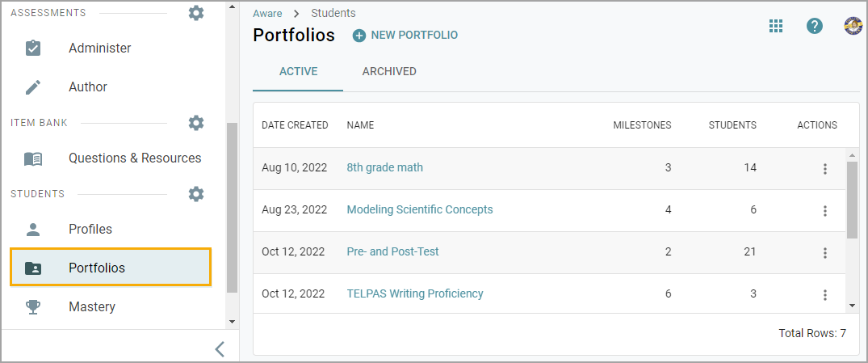Open the apps grid icon

776,26
